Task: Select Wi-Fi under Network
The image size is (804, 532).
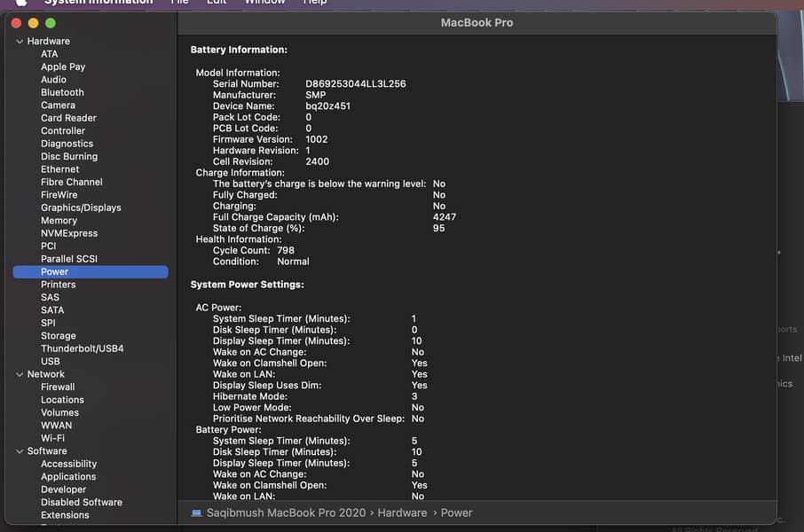Action: click(52, 438)
